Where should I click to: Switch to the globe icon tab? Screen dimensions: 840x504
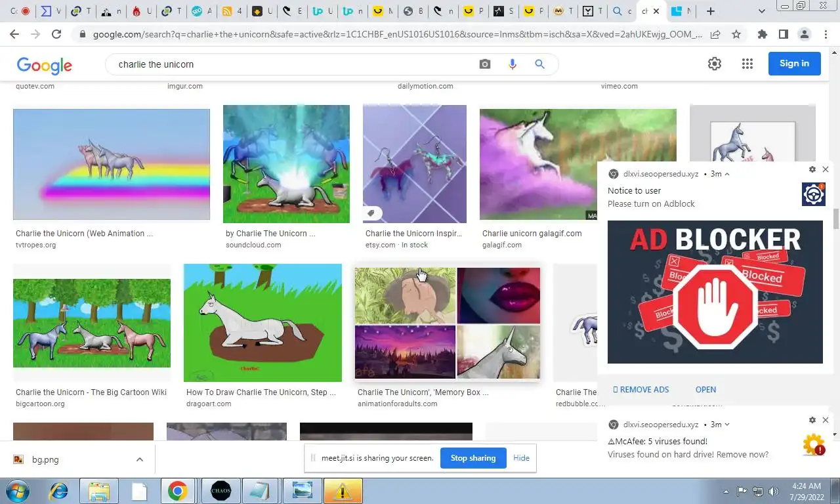point(413,11)
